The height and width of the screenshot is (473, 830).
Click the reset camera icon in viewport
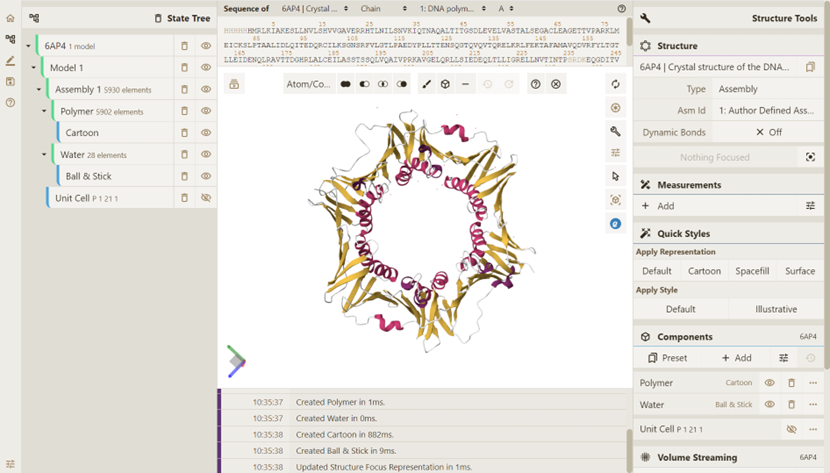(615, 85)
